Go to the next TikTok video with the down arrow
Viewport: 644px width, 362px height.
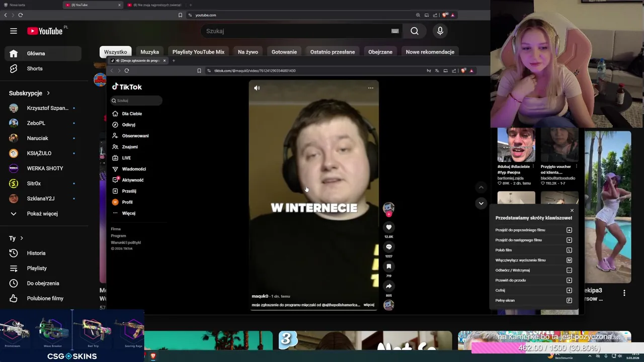(481, 204)
